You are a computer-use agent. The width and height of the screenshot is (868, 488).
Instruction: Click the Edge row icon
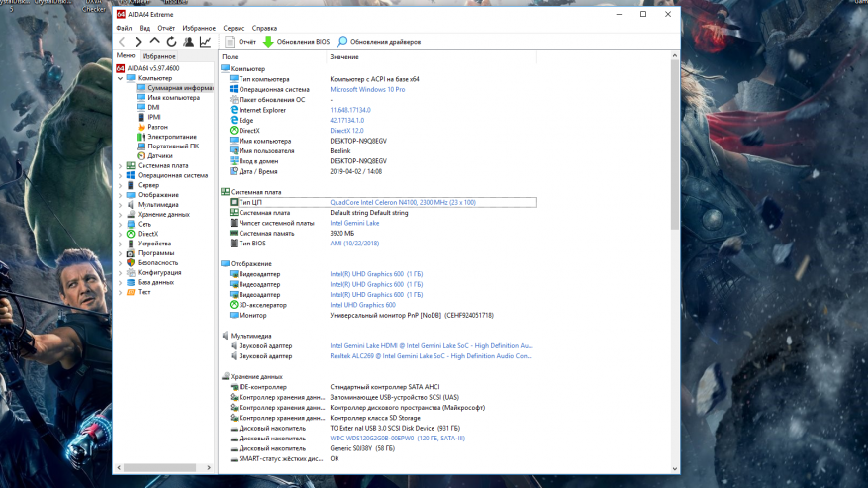pos(234,120)
